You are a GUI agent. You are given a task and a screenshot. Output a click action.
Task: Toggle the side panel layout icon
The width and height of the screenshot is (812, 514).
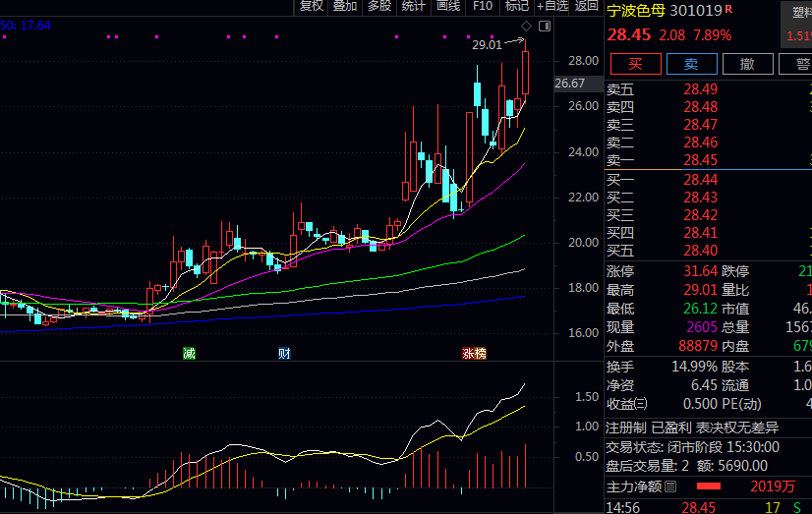click(x=545, y=26)
